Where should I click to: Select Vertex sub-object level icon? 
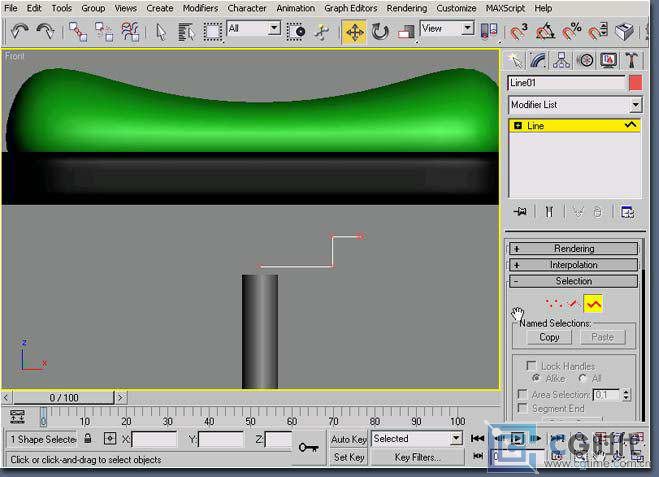coord(554,303)
